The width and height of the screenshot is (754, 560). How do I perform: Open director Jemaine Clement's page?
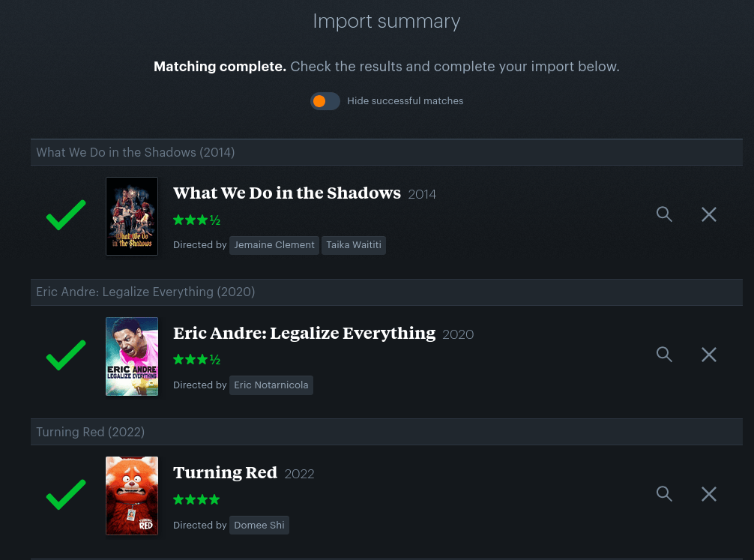(274, 245)
